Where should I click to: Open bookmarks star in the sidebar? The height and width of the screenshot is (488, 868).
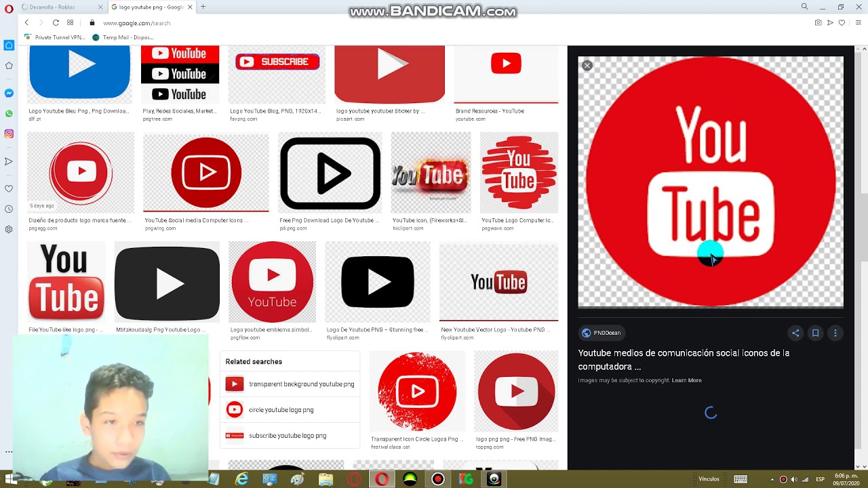pyautogui.click(x=9, y=66)
